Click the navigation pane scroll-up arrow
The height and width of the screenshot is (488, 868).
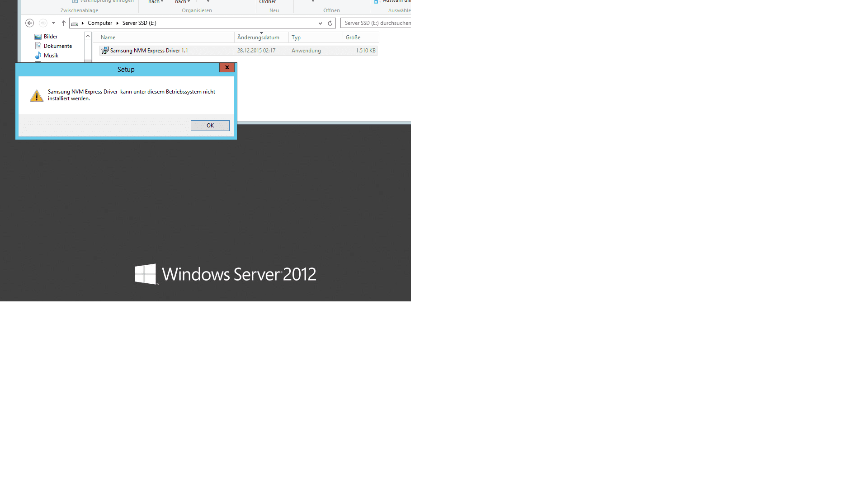pyautogui.click(x=88, y=36)
